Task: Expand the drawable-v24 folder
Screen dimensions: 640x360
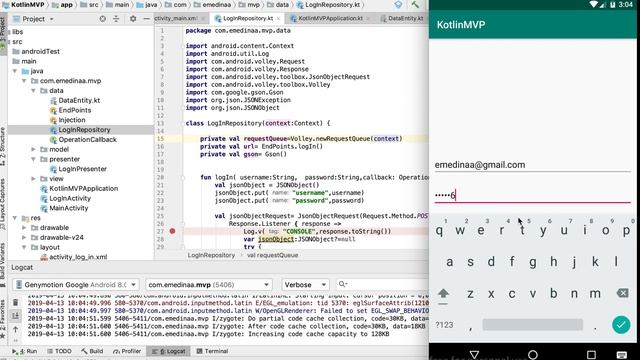Action: tap(24, 238)
